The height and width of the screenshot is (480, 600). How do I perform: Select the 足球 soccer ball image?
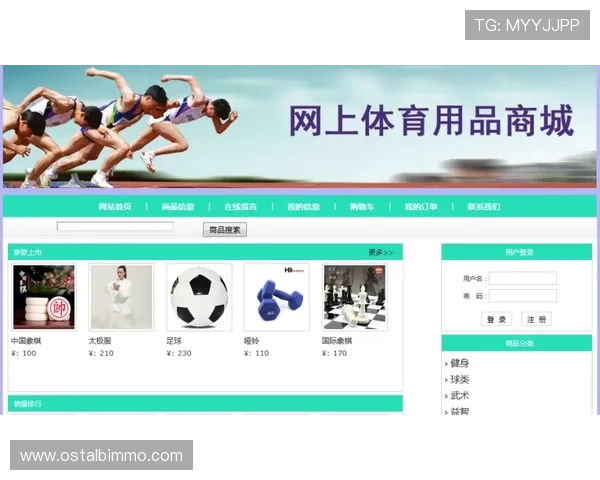point(199,297)
